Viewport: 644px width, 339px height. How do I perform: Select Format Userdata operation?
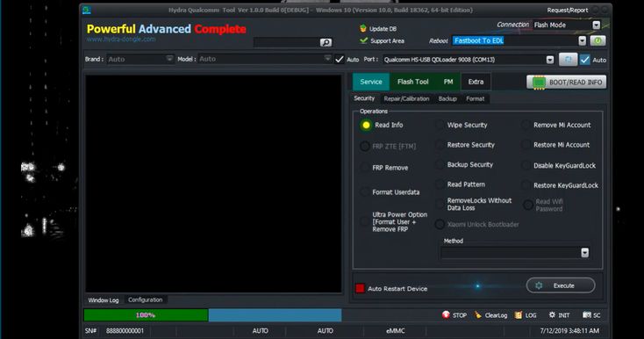click(364, 191)
